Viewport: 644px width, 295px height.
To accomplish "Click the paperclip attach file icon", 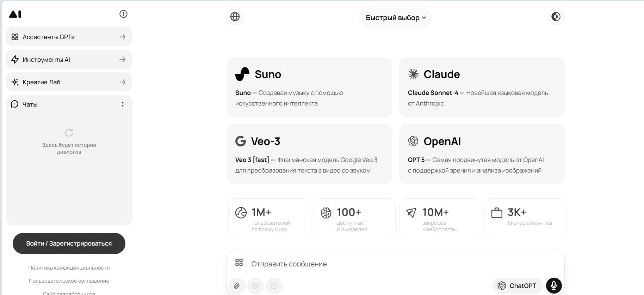I will tap(237, 286).
